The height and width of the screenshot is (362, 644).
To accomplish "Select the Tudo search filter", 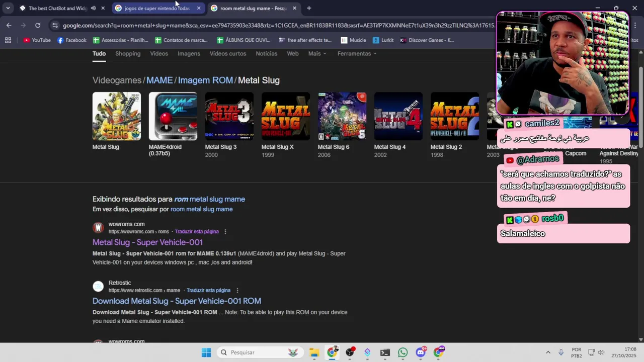I will coord(99,53).
